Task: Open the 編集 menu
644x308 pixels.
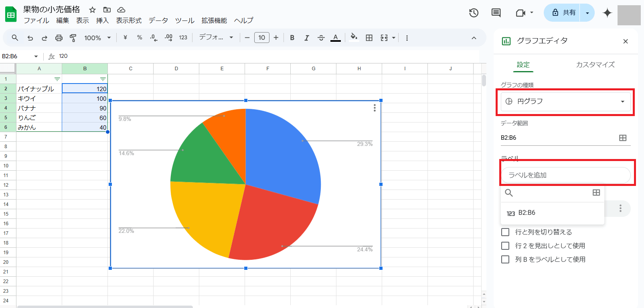Action: pos(63,20)
